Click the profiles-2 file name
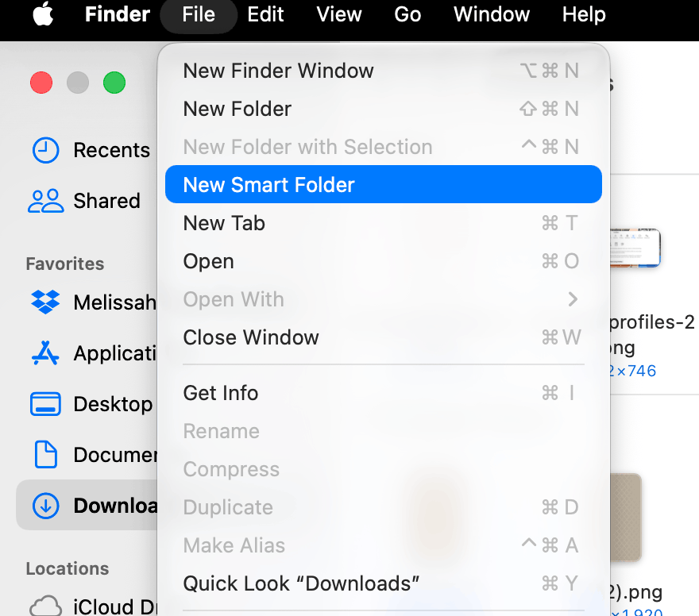Image resolution: width=699 pixels, height=616 pixels. [652, 335]
